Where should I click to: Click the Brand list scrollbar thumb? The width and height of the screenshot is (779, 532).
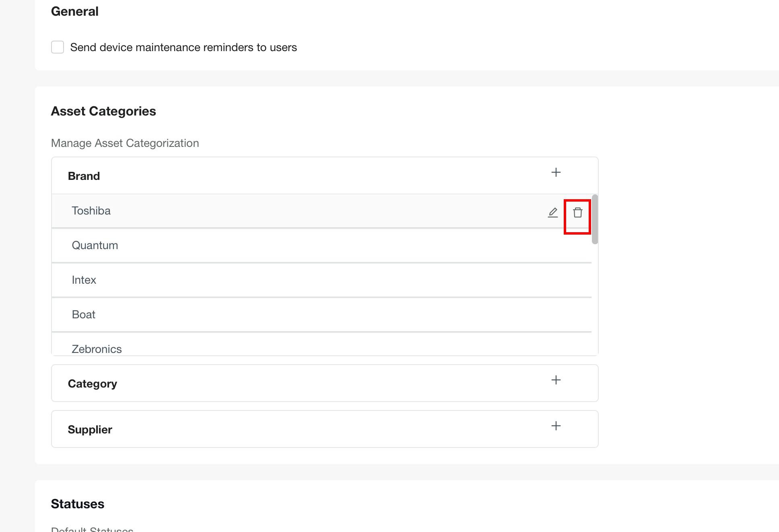[x=595, y=219]
